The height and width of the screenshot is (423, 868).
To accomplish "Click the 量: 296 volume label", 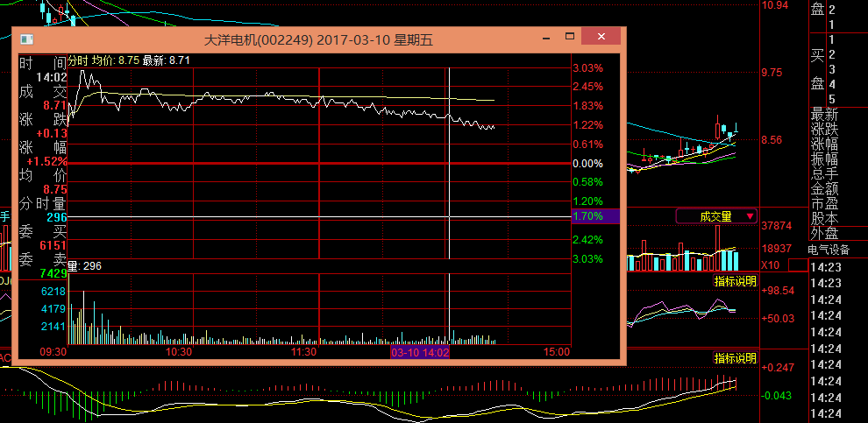I will (x=85, y=266).
